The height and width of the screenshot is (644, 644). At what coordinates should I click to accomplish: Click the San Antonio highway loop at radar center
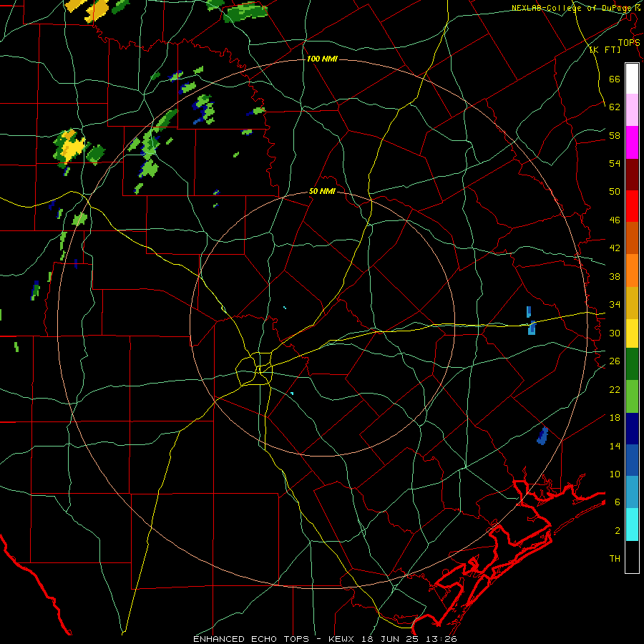tap(255, 370)
